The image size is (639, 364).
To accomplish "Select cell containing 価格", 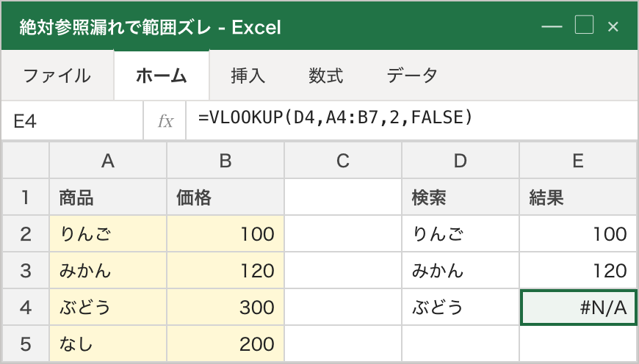I will click(x=225, y=197).
